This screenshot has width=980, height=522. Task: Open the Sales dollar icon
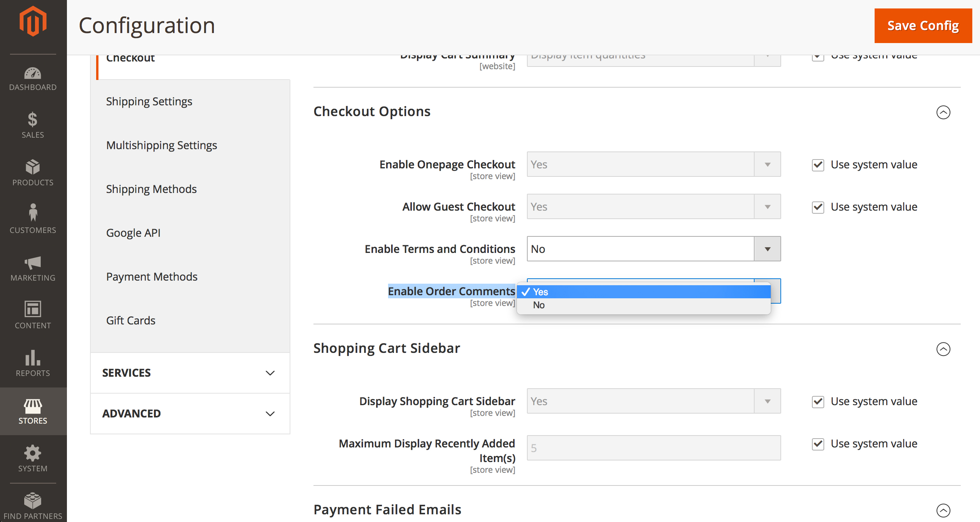33,120
